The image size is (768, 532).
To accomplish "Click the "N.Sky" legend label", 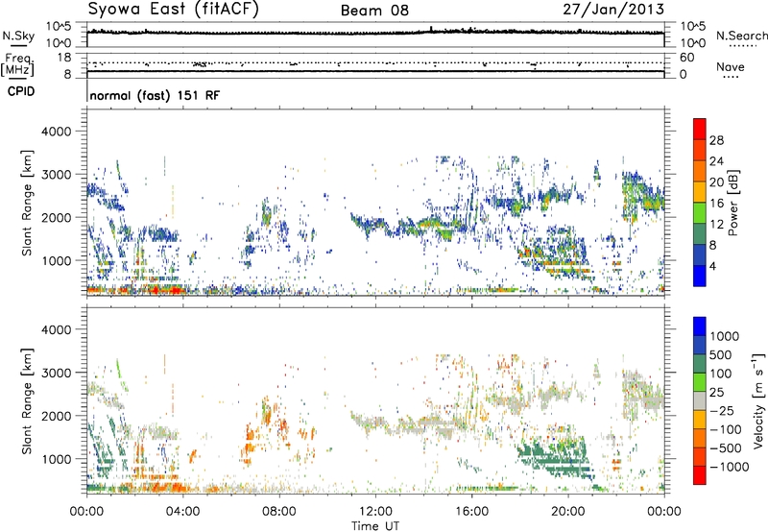I will pyautogui.click(x=18, y=36).
